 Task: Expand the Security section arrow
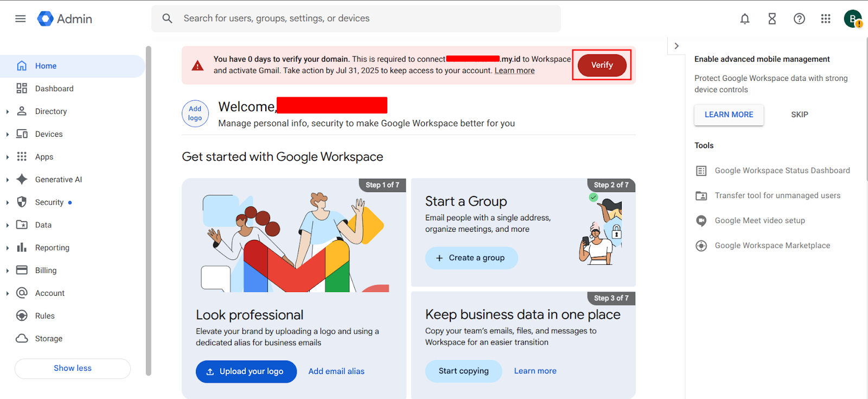coord(8,202)
